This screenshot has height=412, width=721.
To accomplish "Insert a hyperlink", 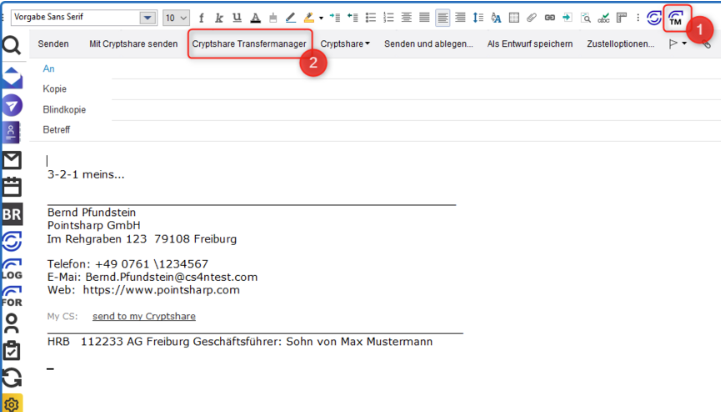I will 549,18.
